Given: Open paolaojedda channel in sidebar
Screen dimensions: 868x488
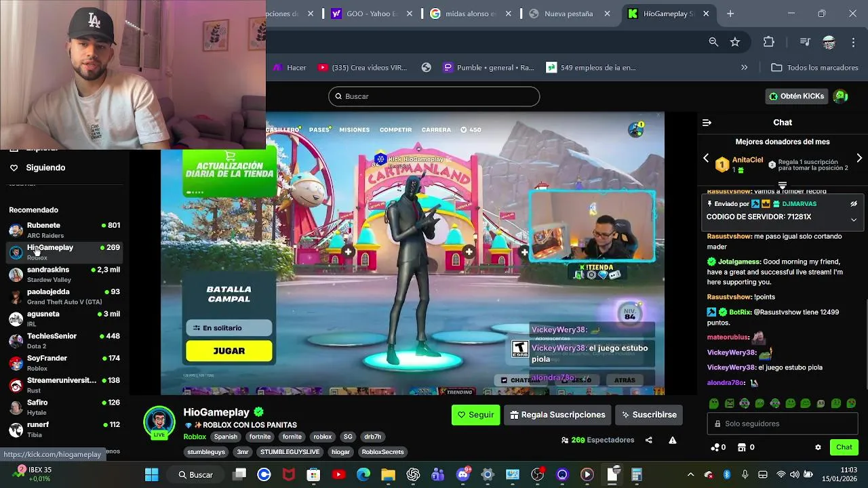Looking at the screenshot, I should coord(64,296).
